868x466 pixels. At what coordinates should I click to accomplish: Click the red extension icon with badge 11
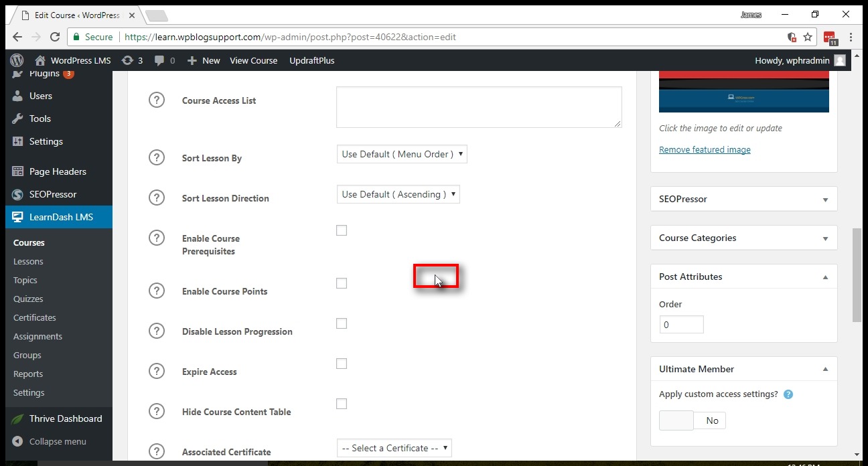pos(830,37)
